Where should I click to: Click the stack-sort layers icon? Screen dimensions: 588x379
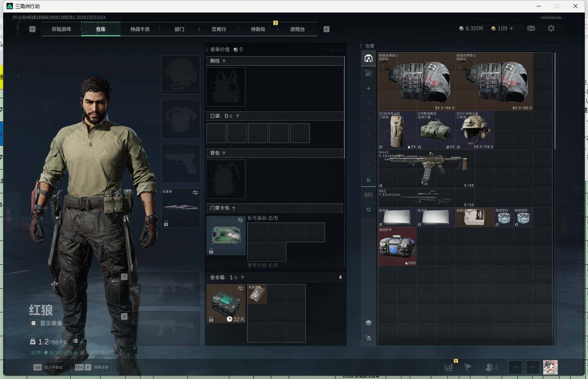(x=368, y=322)
